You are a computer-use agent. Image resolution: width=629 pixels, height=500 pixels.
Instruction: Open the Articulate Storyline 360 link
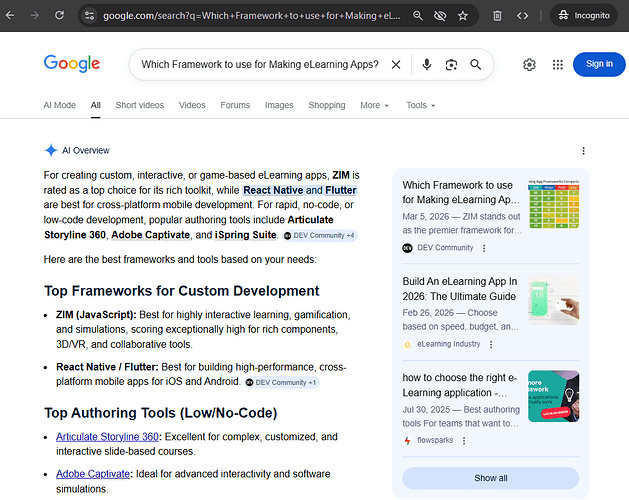(107, 437)
